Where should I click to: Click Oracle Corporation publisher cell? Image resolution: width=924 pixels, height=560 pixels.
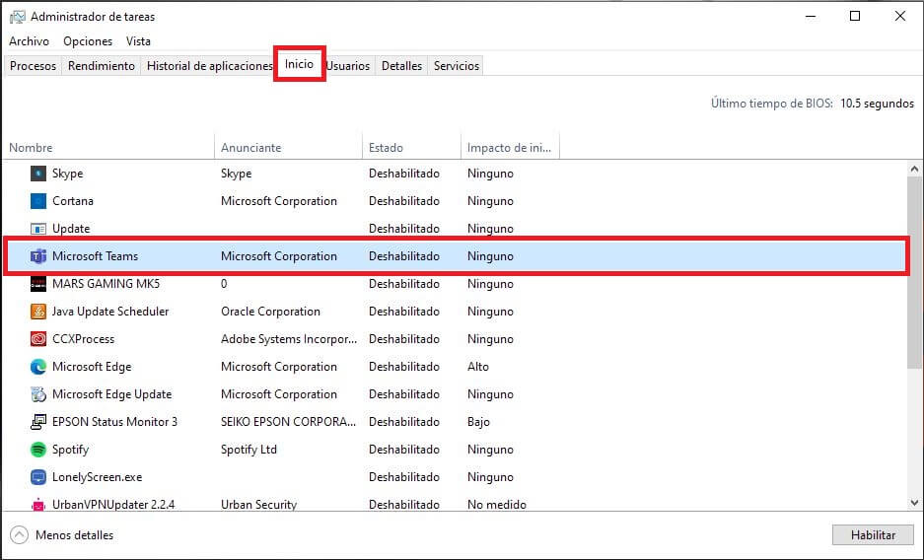point(270,312)
